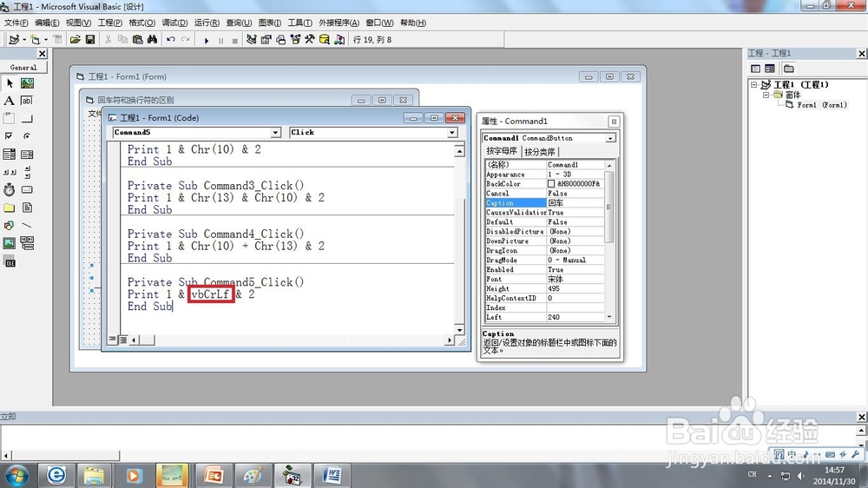Select the HScrollBar control tool

point(10,172)
